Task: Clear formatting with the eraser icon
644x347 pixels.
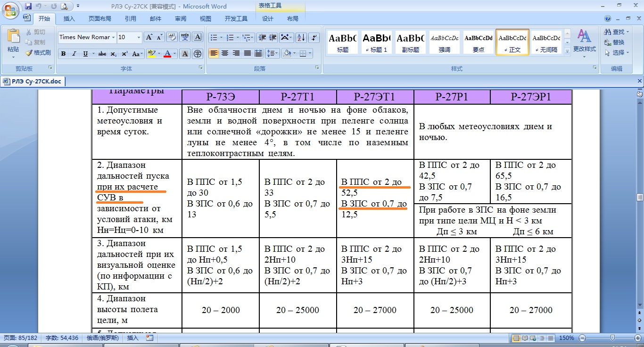Action: 172,37
